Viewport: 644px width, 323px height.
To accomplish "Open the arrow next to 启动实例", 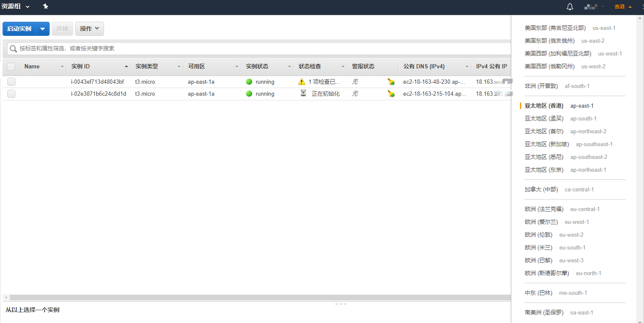I will 42,29.
